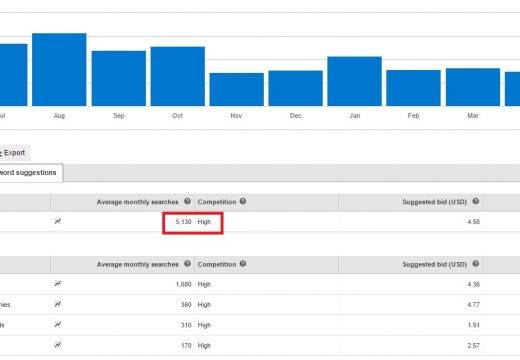Screen dimensions: 520x360
Task: Click trend chart icon in the 5,130 row
Action: 58,221
